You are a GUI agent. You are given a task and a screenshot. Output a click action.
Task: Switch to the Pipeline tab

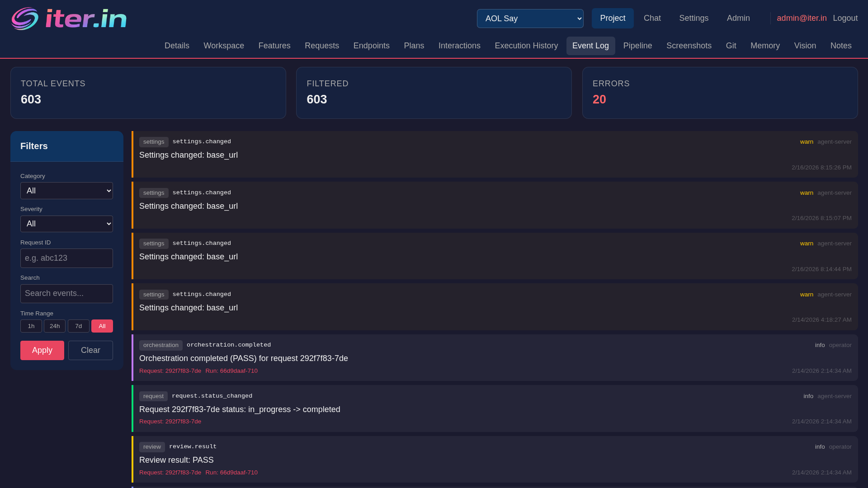click(x=637, y=46)
